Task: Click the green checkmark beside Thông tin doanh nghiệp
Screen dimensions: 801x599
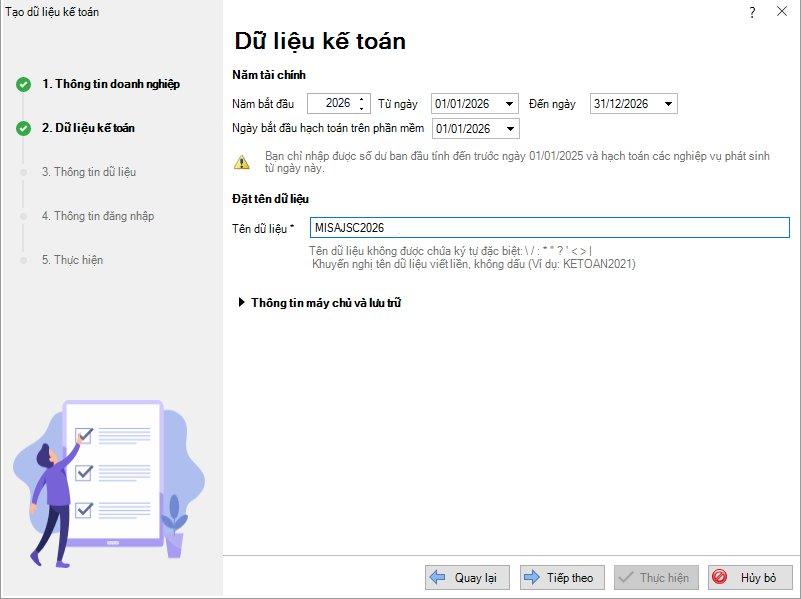Action: [x=23, y=84]
